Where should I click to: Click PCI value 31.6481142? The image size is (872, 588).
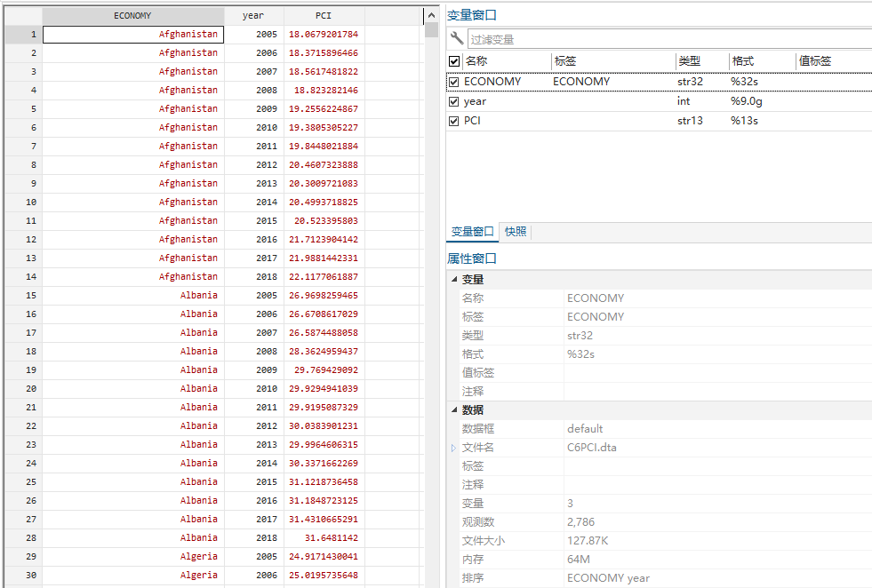[324, 538]
